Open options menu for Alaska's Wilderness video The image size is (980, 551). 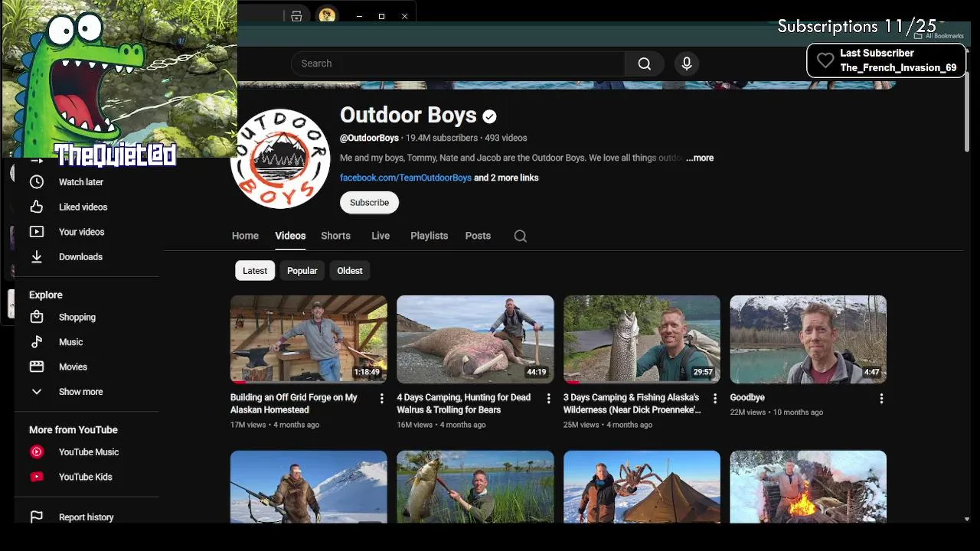pos(715,399)
